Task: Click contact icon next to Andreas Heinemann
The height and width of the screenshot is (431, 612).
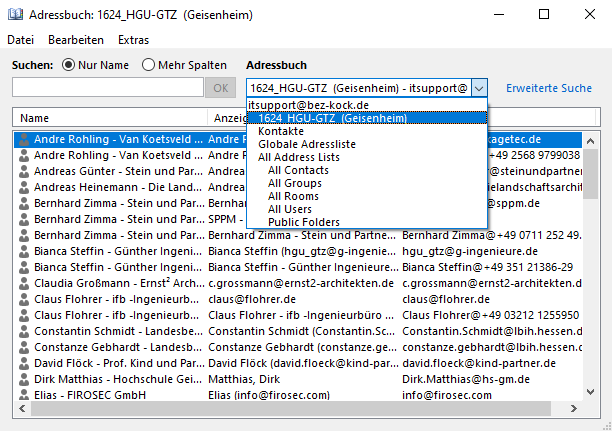Action: [24, 187]
